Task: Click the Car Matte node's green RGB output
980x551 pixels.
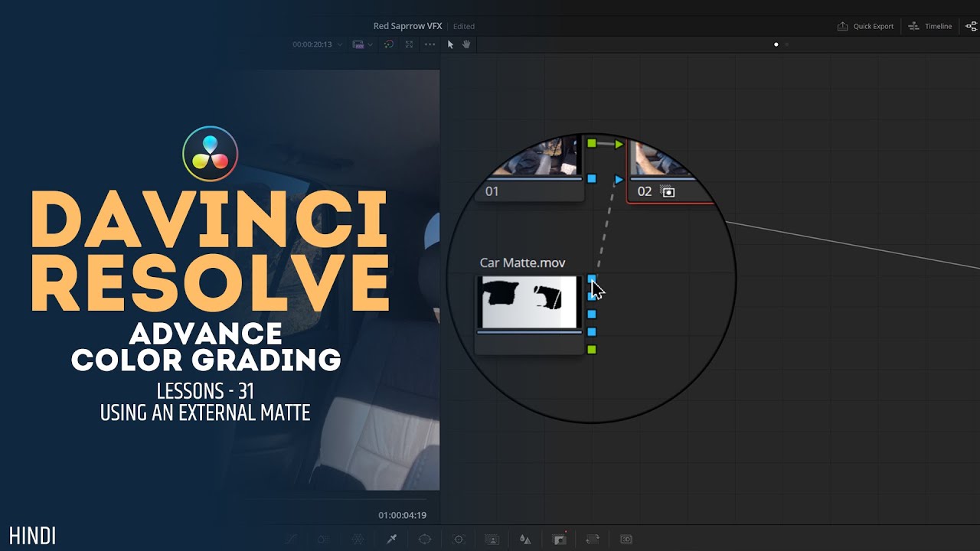Action: 591,350
